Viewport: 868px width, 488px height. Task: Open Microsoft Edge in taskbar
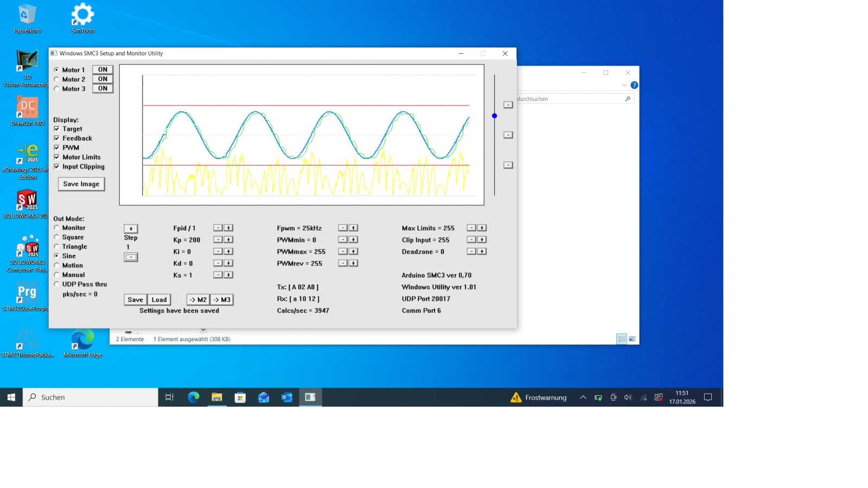coord(194,397)
